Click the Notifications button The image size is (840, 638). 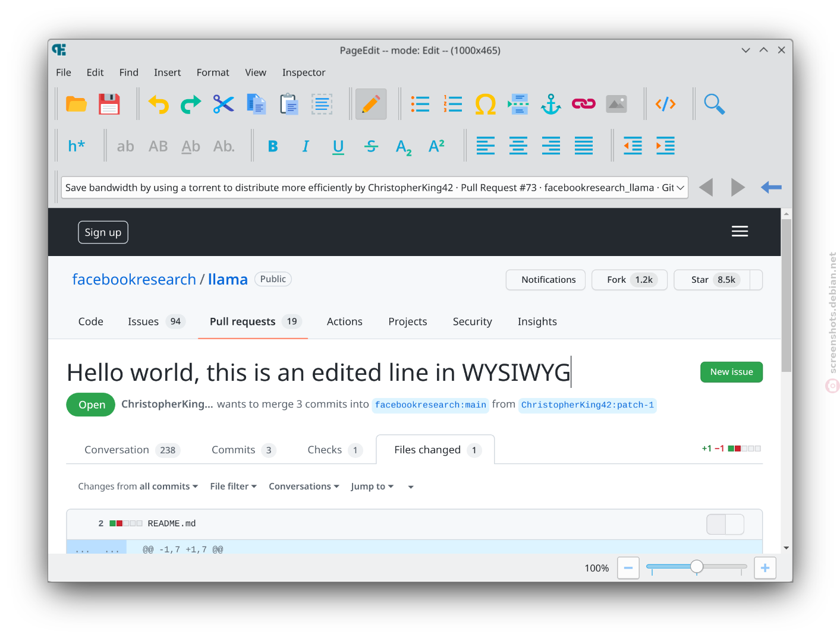546,280
